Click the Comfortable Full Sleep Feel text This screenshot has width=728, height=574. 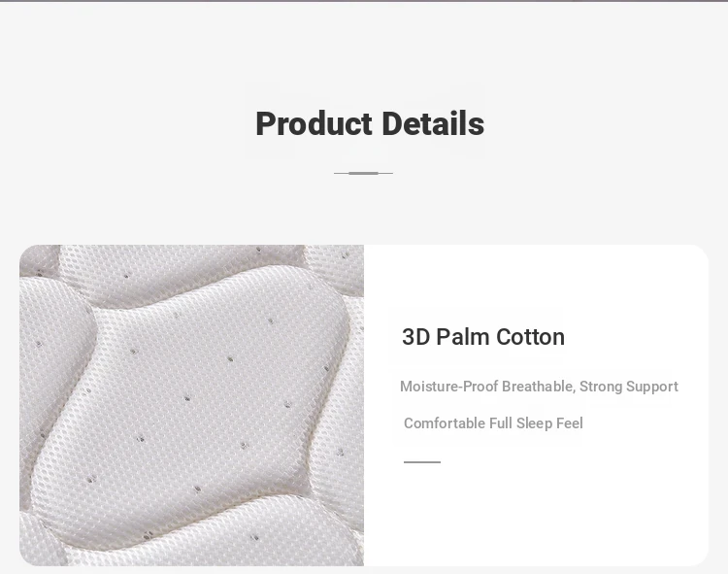493,423
